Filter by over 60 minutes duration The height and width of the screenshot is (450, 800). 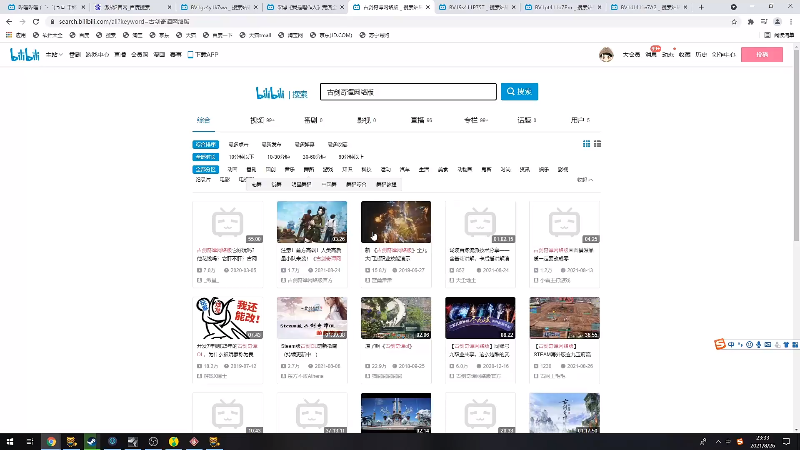(x=351, y=157)
